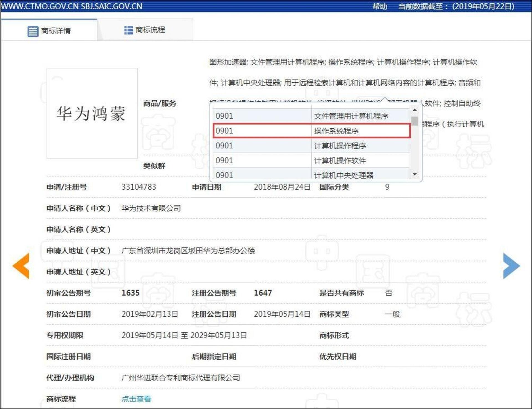Screen dimensions: 532x409
Task: Click the 商标流程 row label at bottom
Action: (61, 399)
